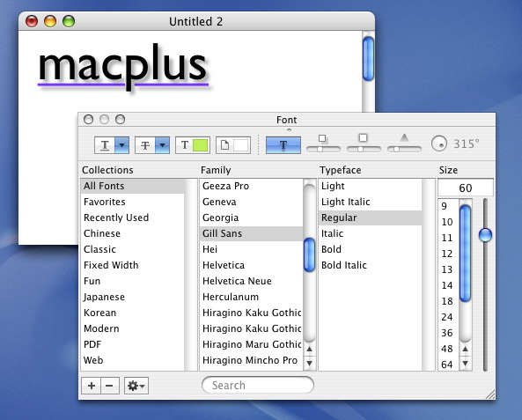Click the font size field showing 60
522x420 pixels.
[x=465, y=188]
